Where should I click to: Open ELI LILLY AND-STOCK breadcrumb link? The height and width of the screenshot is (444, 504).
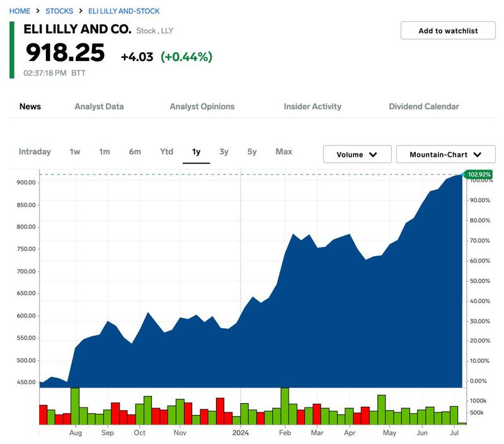coord(123,11)
